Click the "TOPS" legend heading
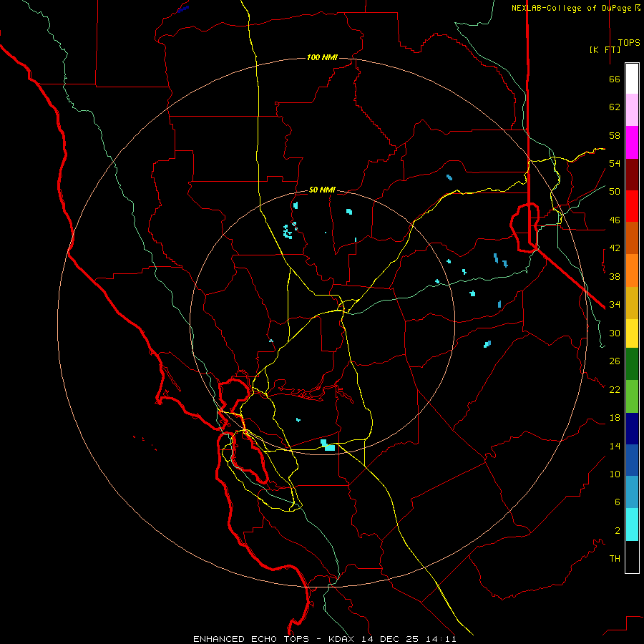This screenshot has height=644, width=644. [629, 43]
